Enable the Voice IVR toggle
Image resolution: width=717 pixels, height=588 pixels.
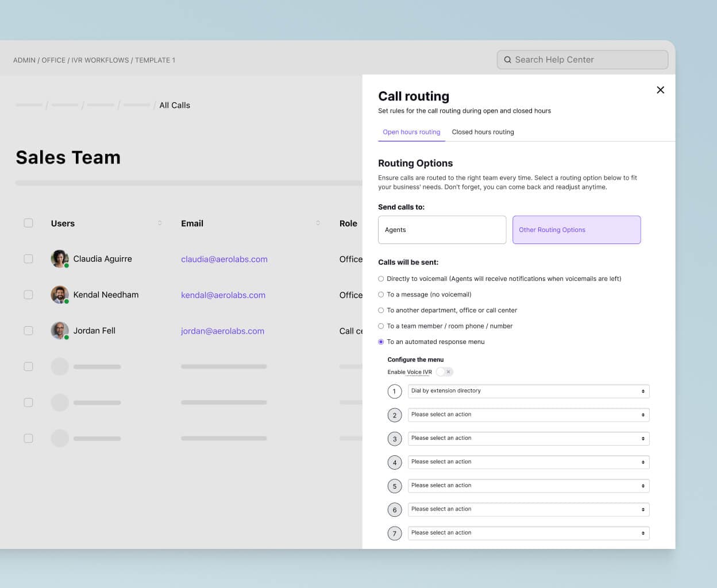click(444, 372)
